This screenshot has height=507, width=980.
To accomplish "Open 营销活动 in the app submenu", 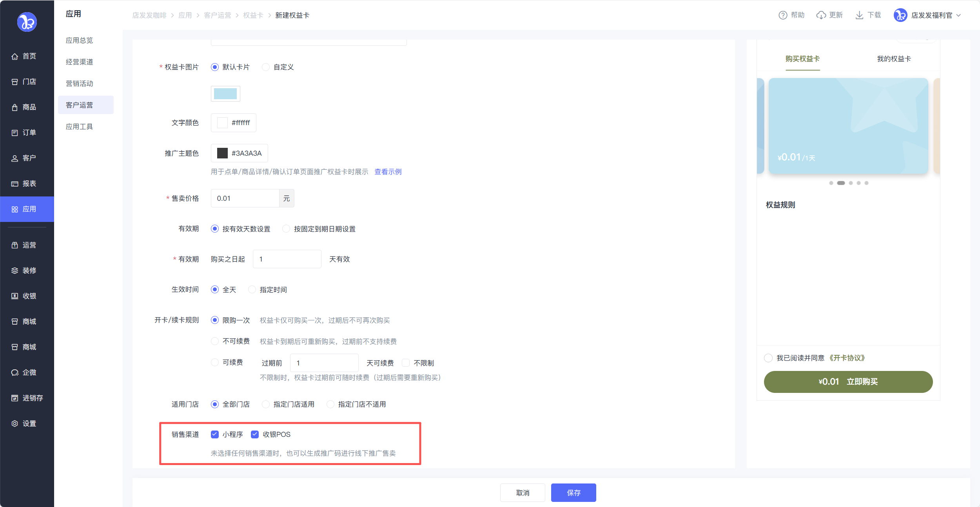I will [80, 84].
